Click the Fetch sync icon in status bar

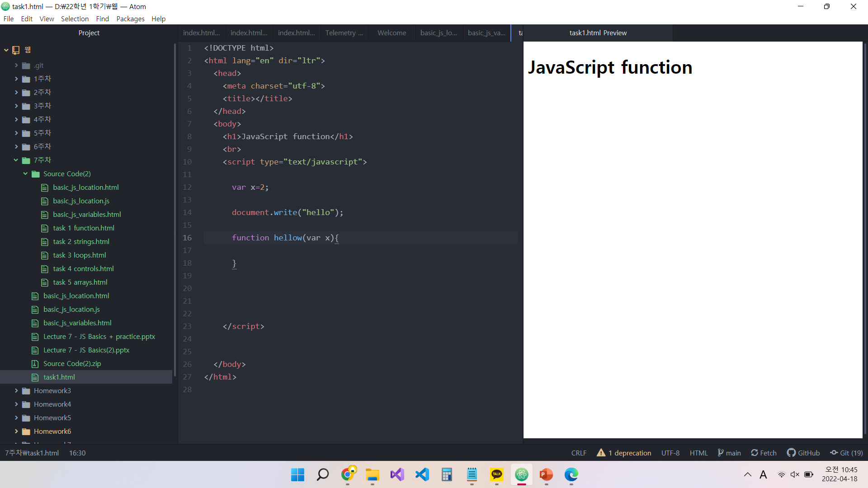click(754, 453)
